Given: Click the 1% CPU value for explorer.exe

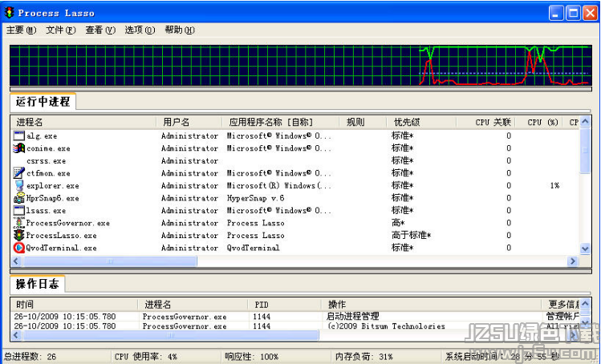Looking at the screenshot, I should (x=554, y=185).
